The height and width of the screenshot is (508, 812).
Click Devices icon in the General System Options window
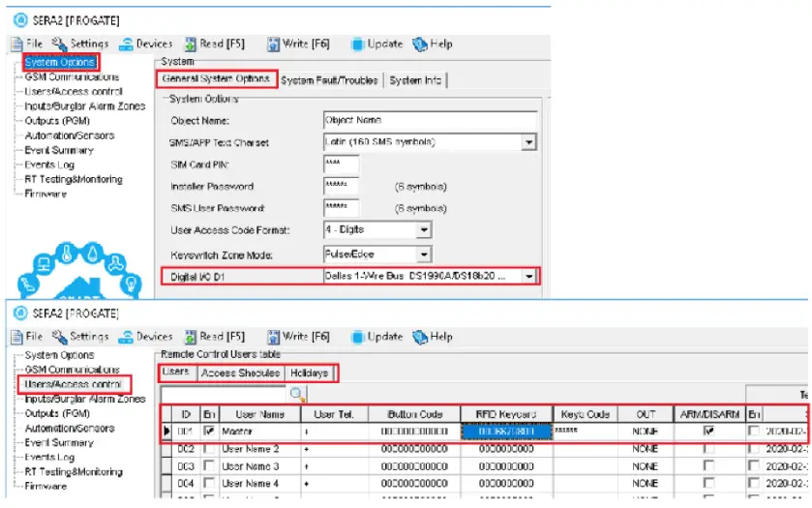pyautogui.click(x=126, y=45)
